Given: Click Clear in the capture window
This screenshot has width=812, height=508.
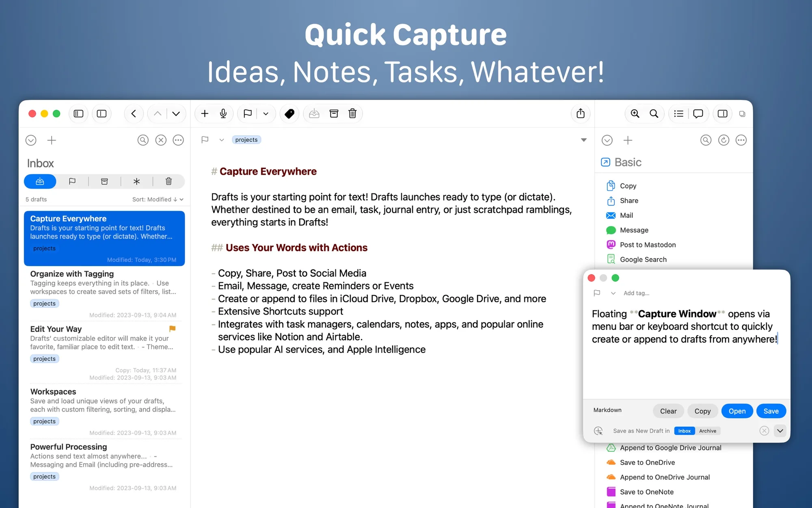Looking at the screenshot, I should click(668, 411).
